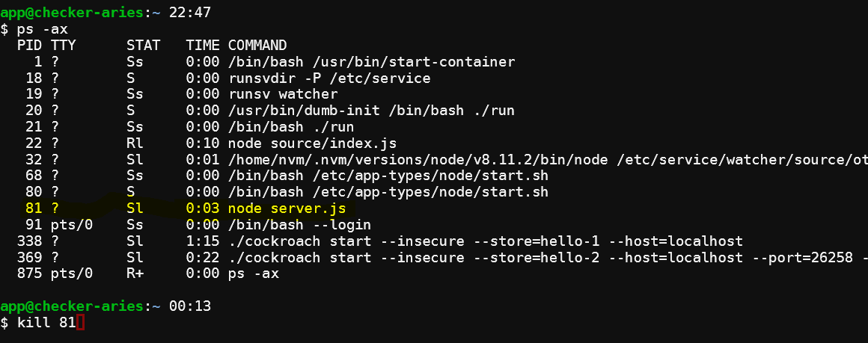868x343 pixels.
Task: Click the red cursor after kill 81
Action: (x=80, y=322)
